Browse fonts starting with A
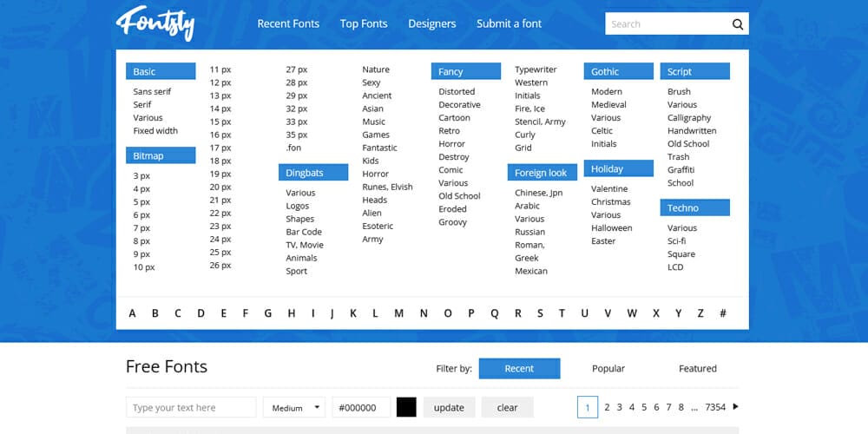The width and height of the screenshot is (868, 434). (132, 313)
